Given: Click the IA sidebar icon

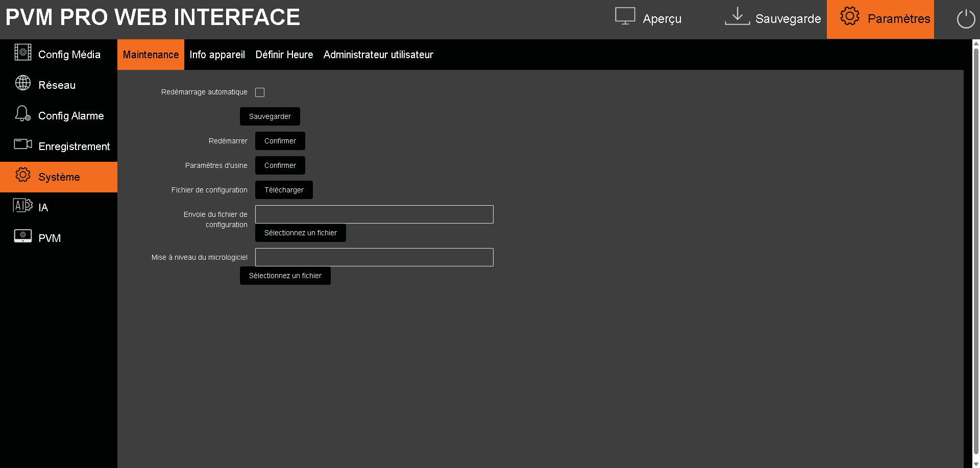Looking at the screenshot, I should 23,205.
